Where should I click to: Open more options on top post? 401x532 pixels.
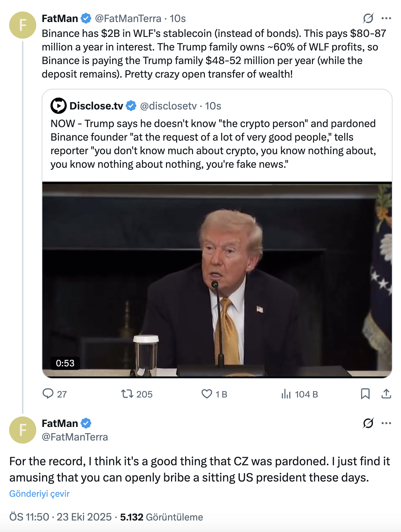click(x=386, y=18)
